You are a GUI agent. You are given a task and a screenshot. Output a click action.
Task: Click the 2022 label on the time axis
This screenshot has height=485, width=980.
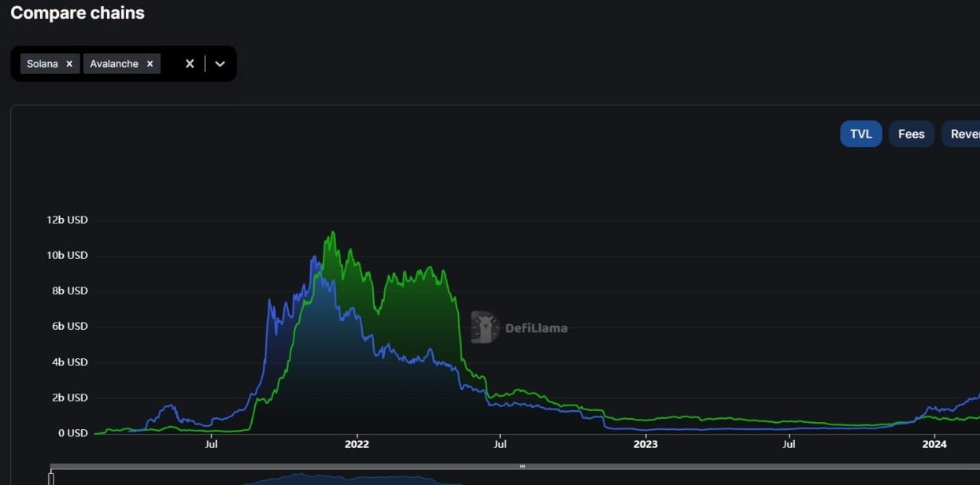pos(357,444)
